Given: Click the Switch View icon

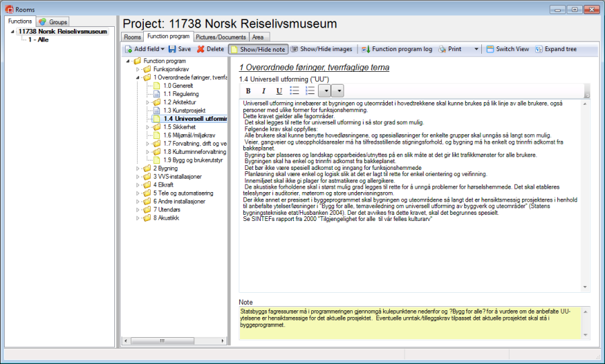Looking at the screenshot, I should click(490, 49).
